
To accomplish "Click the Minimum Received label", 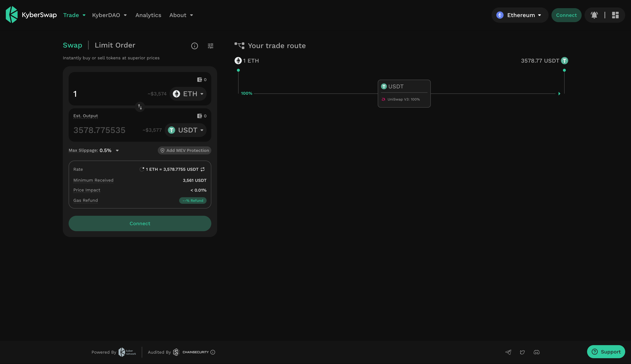I will click(93, 180).
